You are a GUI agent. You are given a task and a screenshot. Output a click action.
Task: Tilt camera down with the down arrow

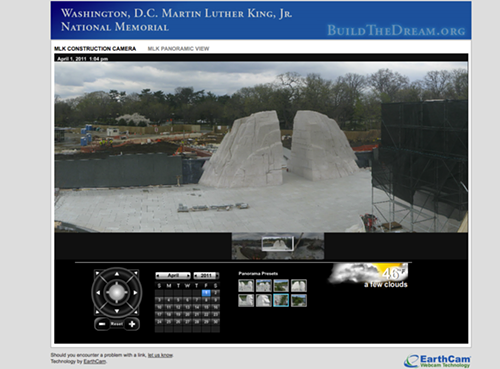click(x=117, y=311)
